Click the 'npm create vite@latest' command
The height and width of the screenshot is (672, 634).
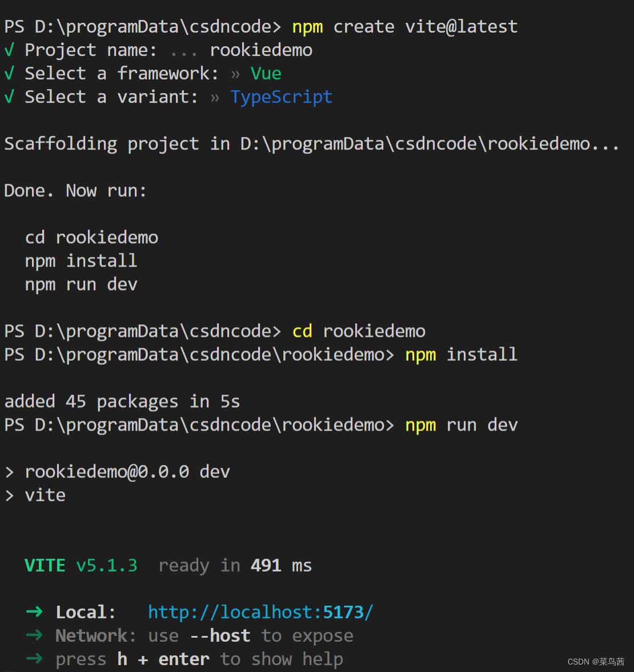tap(404, 27)
